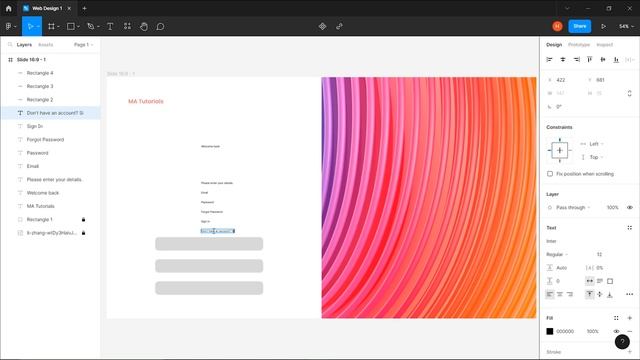The width and height of the screenshot is (640, 360).
Task: Select the Rectangle shape tool
Action: [71, 27]
